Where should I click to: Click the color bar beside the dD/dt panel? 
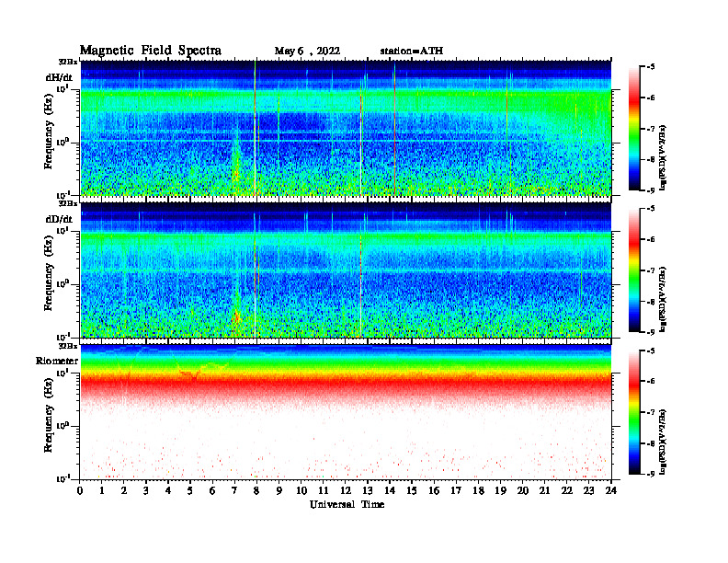click(634, 270)
